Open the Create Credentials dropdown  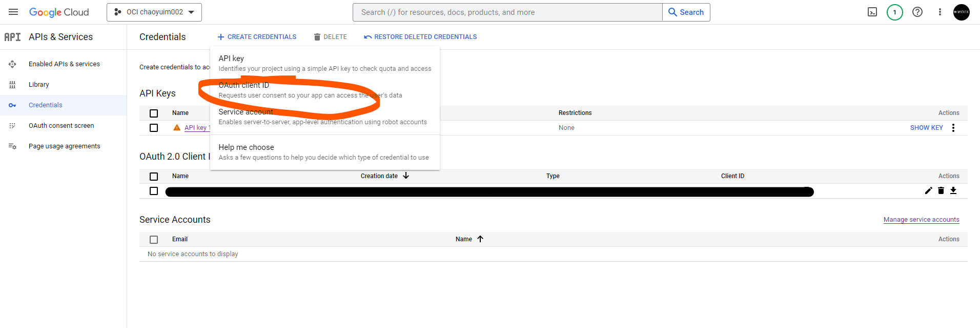point(257,37)
